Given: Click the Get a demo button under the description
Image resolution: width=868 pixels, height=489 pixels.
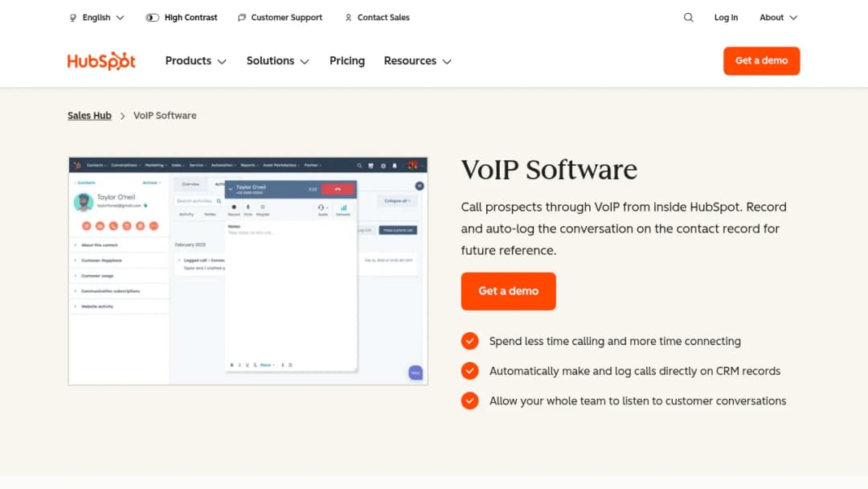Looking at the screenshot, I should pos(508,290).
